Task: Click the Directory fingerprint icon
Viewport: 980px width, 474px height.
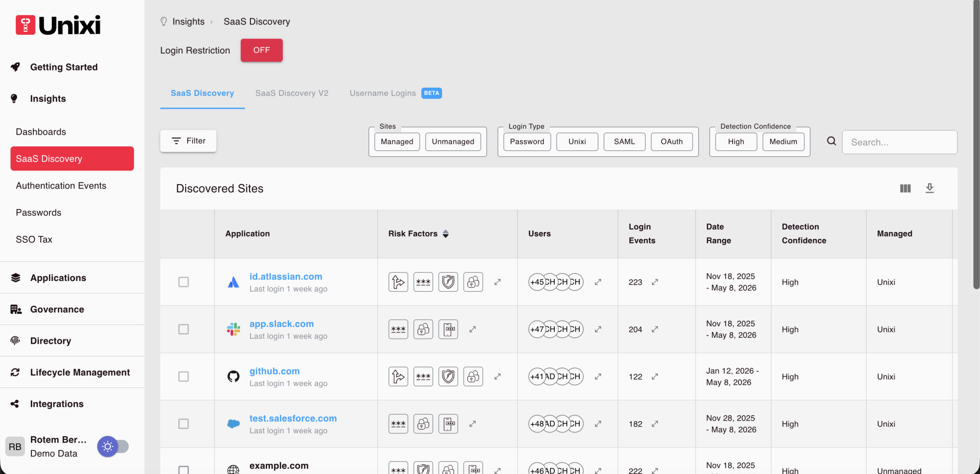Action: pos(16,341)
